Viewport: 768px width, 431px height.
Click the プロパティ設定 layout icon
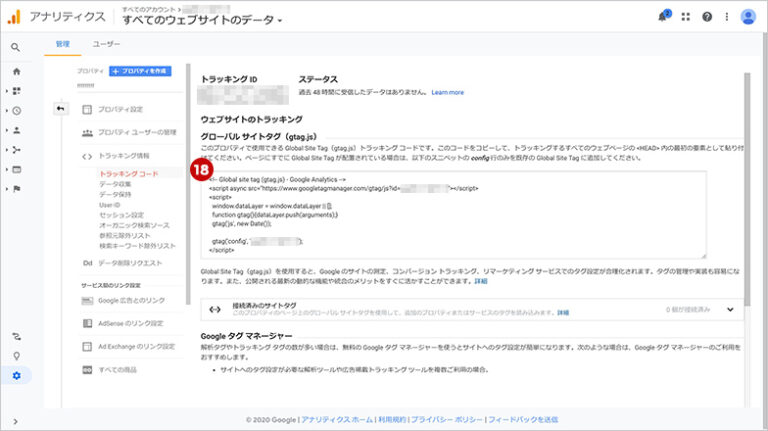click(87, 109)
